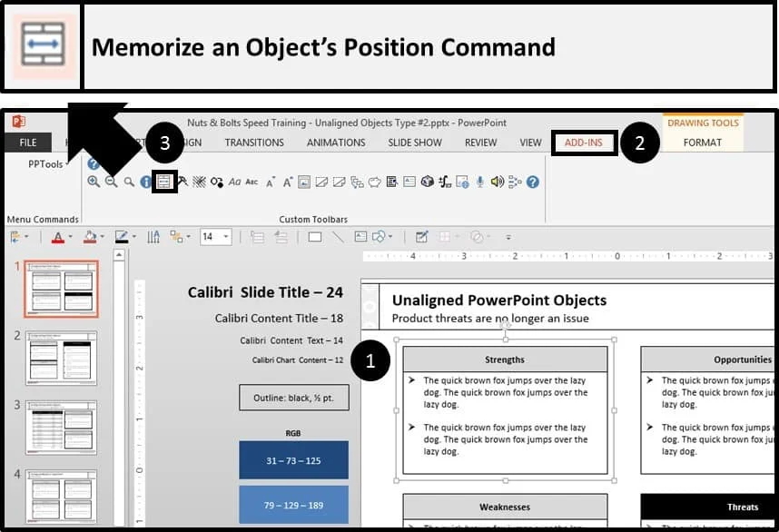
Task: Select the diagonal line shape tool
Action: coord(338,237)
